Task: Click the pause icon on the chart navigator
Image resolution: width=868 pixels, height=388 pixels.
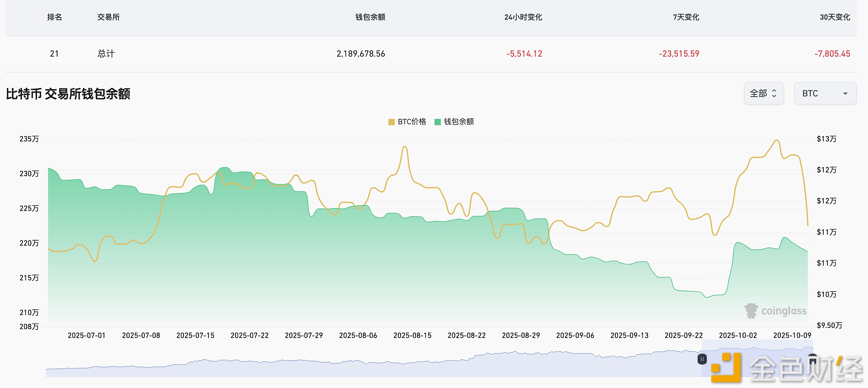Action: [x=702, y=359]
